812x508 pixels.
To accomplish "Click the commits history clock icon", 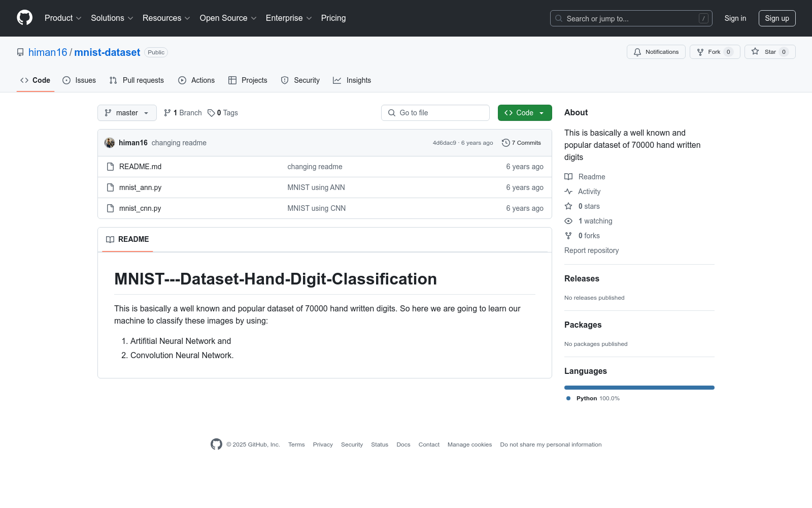I will [x=505, y=143].
